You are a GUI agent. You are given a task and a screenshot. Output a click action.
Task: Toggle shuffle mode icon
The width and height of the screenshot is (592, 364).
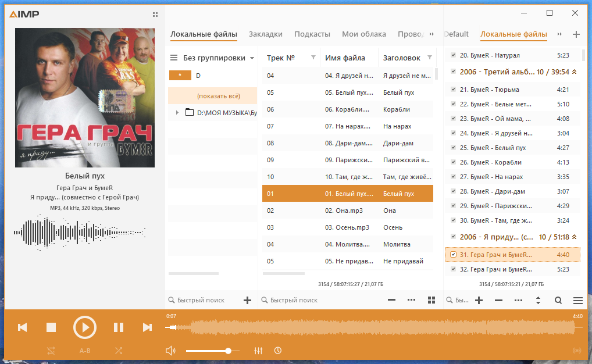[119, 351]
